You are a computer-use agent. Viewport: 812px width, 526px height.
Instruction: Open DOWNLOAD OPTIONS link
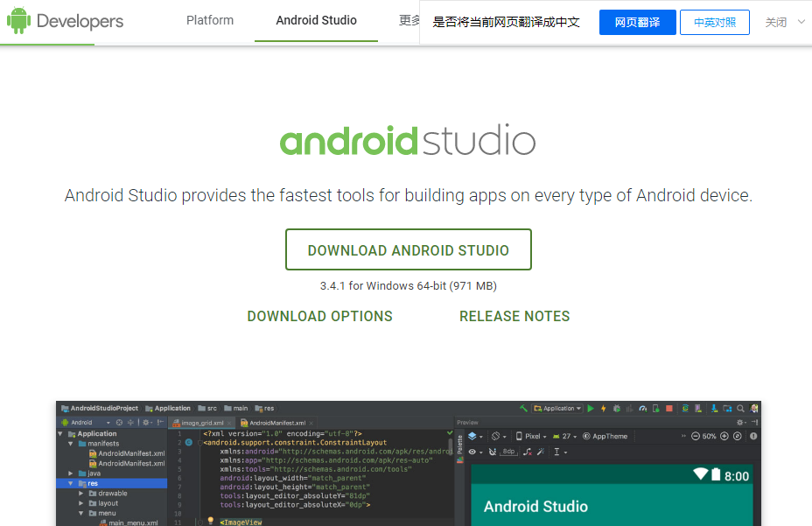coord(320,316)
